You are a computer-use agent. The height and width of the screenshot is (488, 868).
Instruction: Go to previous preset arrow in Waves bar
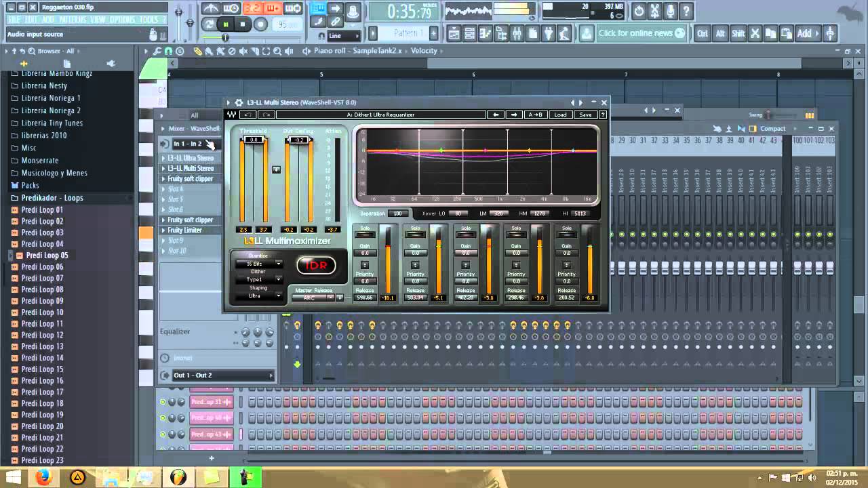click(x=496, y=115)
